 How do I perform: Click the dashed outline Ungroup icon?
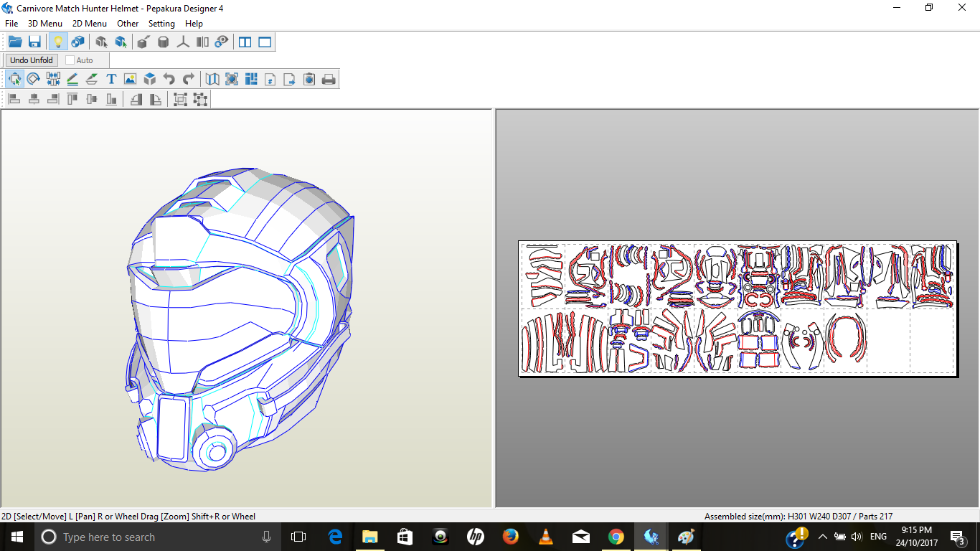point(200,99)
